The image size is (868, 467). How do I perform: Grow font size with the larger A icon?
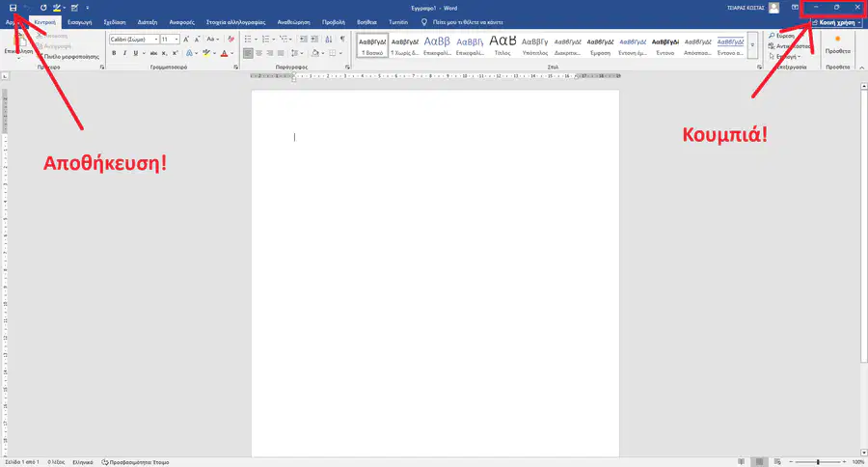(186, 40)
